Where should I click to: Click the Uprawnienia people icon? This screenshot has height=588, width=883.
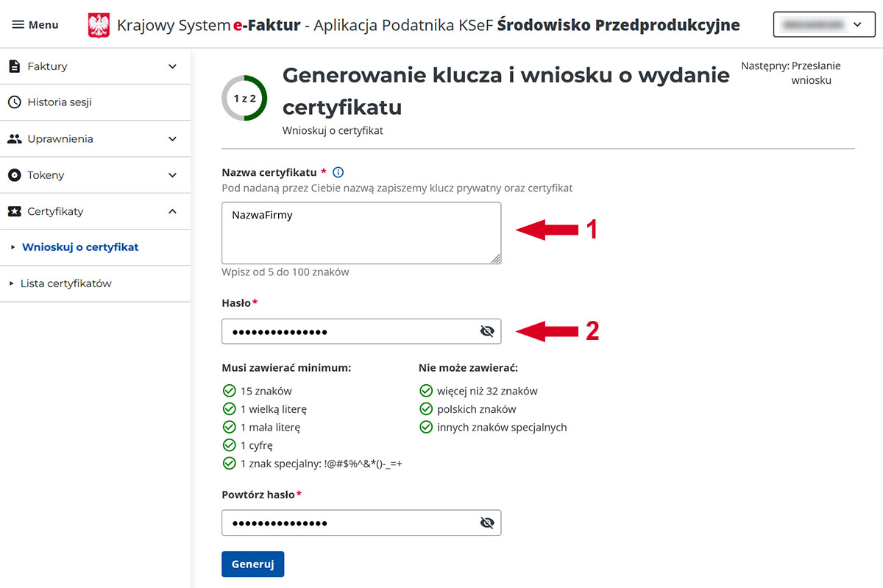(14, 138)
